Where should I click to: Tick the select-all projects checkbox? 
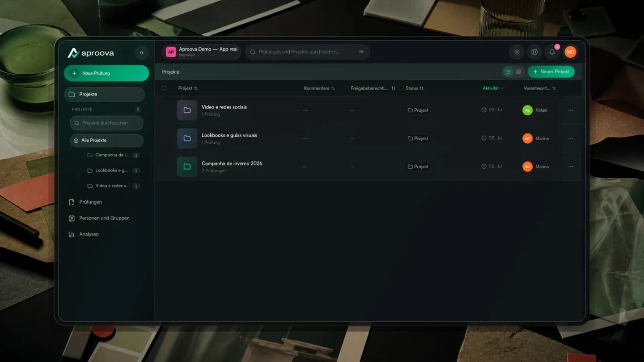[164, 88]
